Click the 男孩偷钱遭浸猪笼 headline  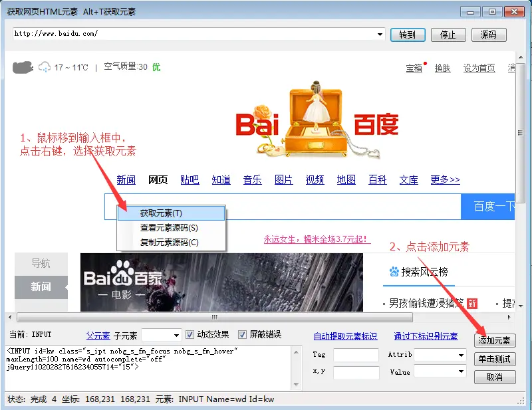pos(426,303)
